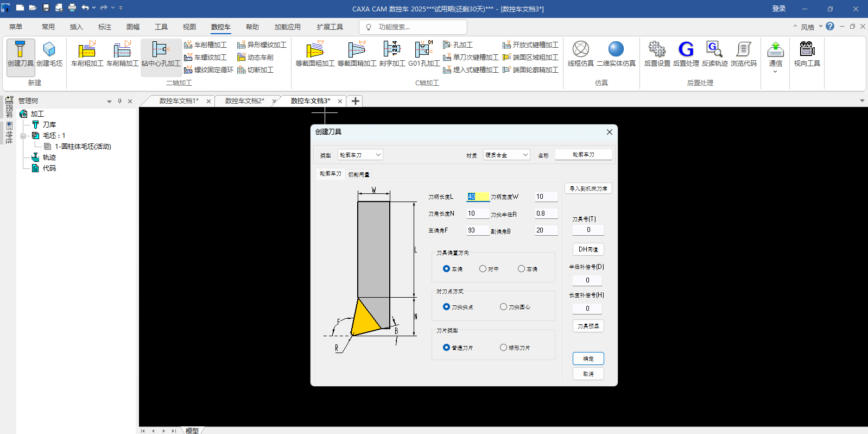Collapse the 毛坯:1 tree node
The height and width of the screenshot is (434, 868).
click(x=23, y=136)
